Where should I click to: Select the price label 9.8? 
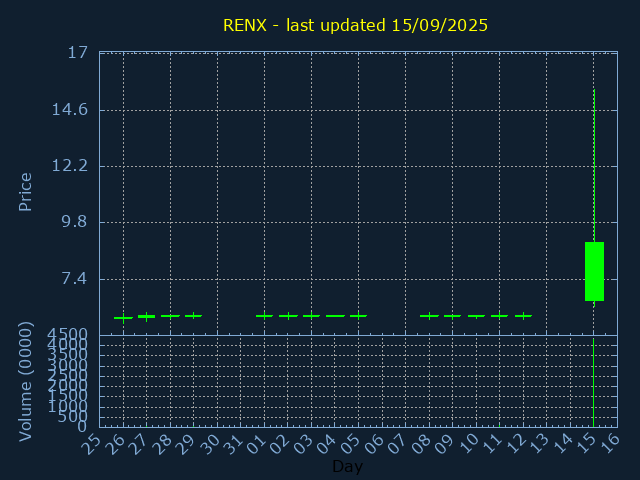tap(74, 222)
